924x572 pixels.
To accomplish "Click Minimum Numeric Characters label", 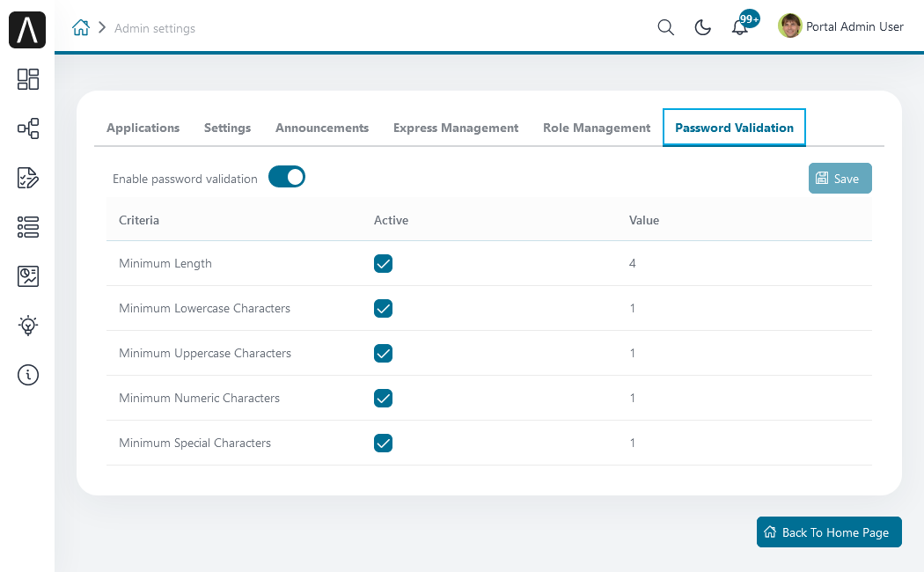I will [199, 399].
